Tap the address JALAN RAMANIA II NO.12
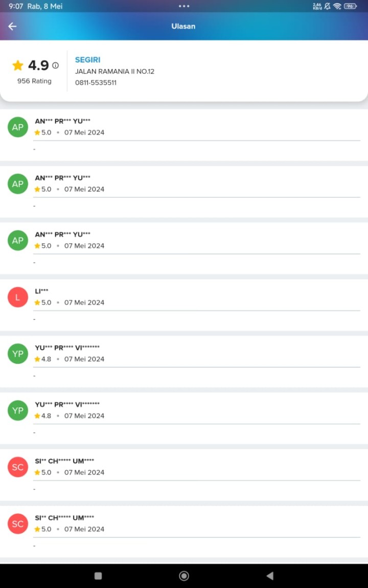Screen dimensions: 368x588 coord(114,71)
